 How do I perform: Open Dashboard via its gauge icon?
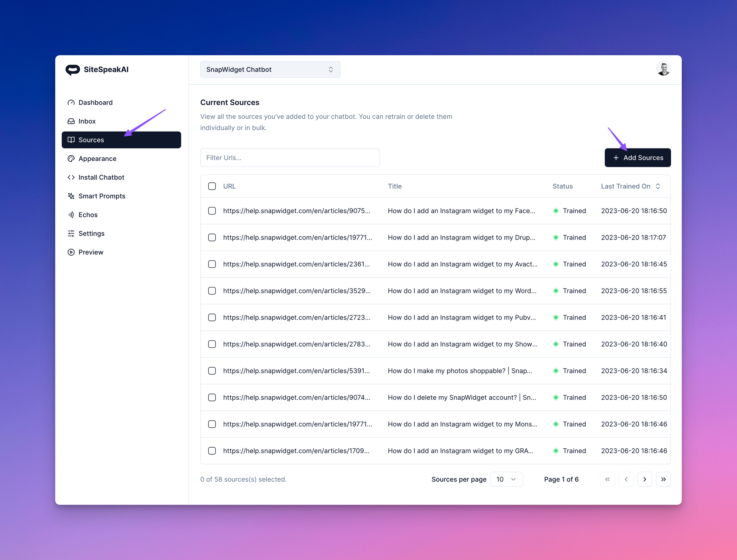71,102
